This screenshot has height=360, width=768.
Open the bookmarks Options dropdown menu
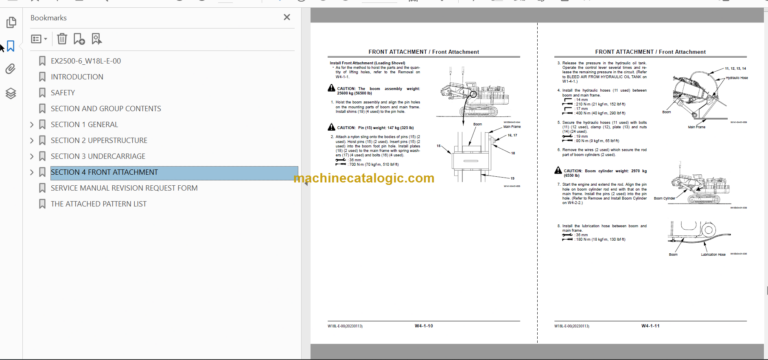(x=39, y=39)
